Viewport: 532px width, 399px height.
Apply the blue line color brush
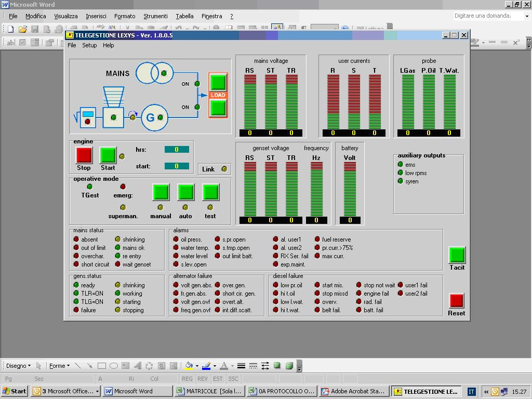point(206,366)
